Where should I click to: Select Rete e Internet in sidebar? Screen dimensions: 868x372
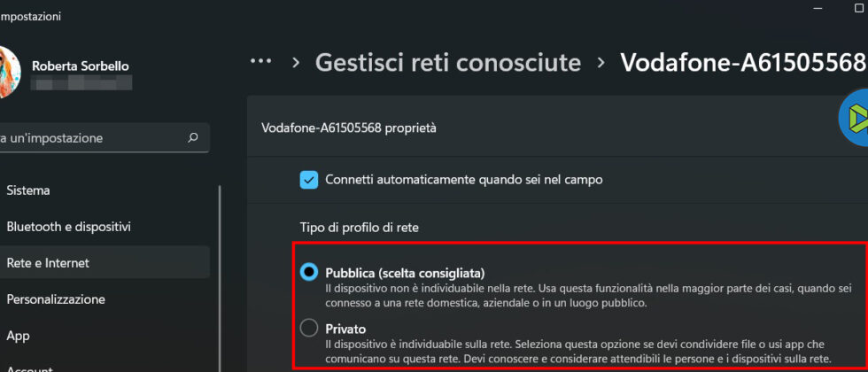(105, 263)
